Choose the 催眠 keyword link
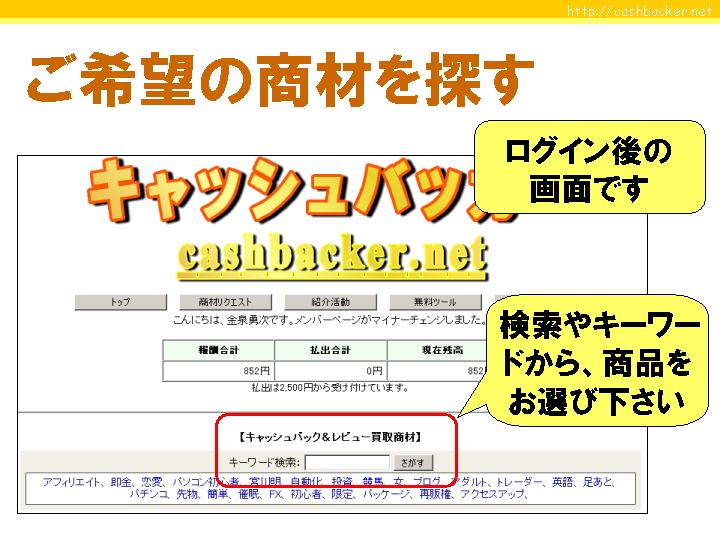Screen dimensions: 720x540 [248, 494]
